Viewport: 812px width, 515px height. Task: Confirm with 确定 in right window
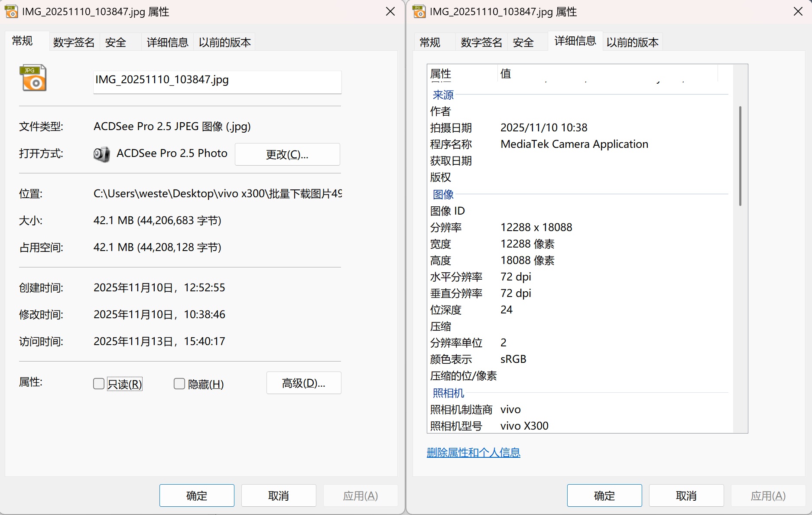604,495
